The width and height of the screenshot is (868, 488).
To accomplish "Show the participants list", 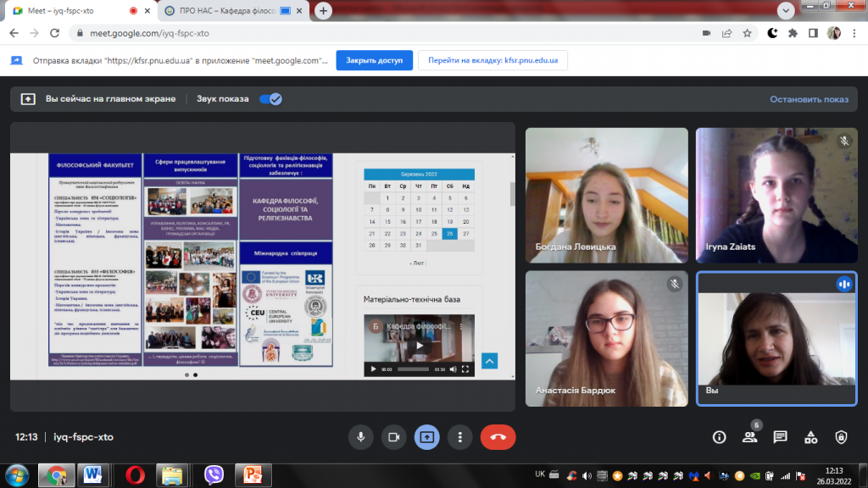I will click(x=749, y=437).
